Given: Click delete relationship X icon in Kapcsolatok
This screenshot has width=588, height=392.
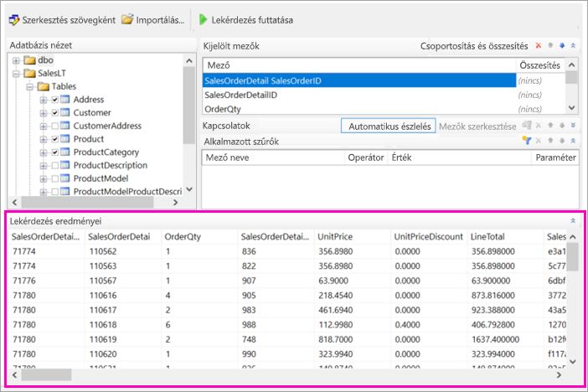Looking at the screenshot, I should pos(539,126).
